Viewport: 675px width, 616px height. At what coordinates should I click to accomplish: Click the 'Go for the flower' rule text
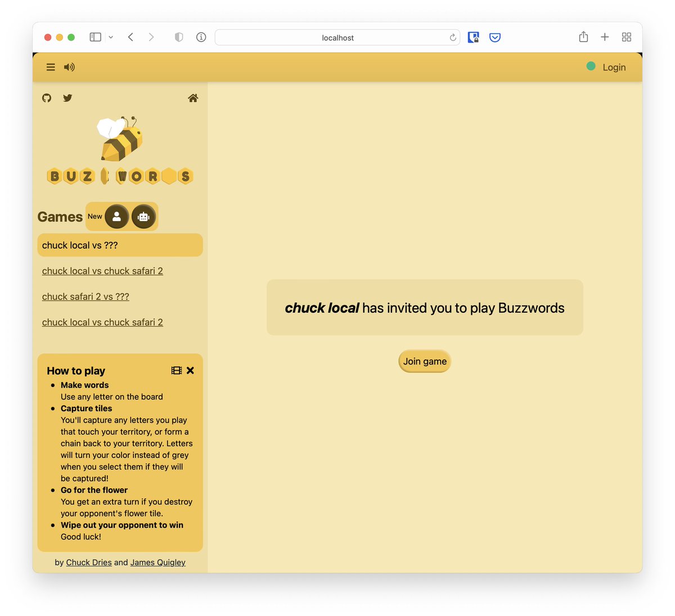point(94,490)
